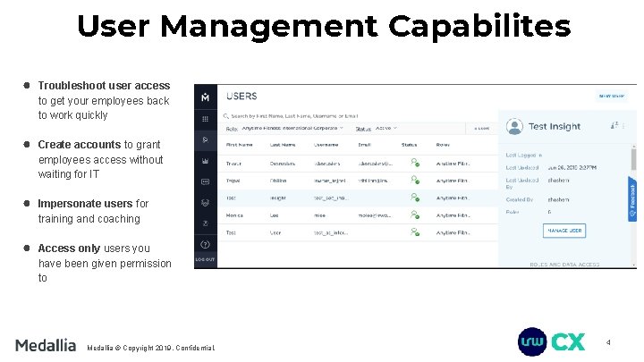Click the user details panel scrollbar
The width and height of the screenshot is (644, 362).
[x=634, y=159]
